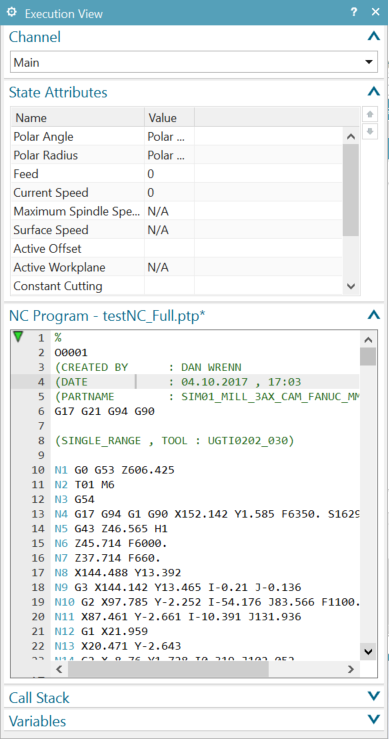Collapse the Channel section

point(373,37)
